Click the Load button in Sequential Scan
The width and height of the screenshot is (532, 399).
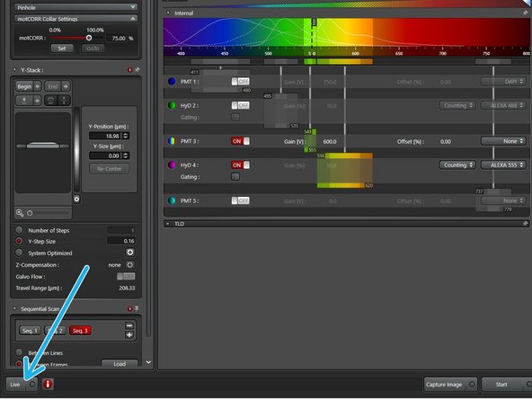120,363
